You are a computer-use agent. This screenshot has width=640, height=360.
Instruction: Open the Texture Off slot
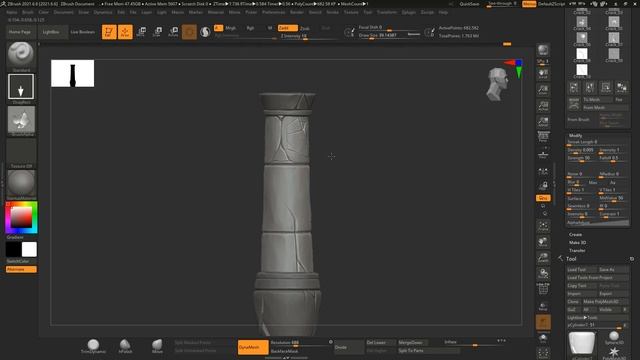(x=21, y=152)
